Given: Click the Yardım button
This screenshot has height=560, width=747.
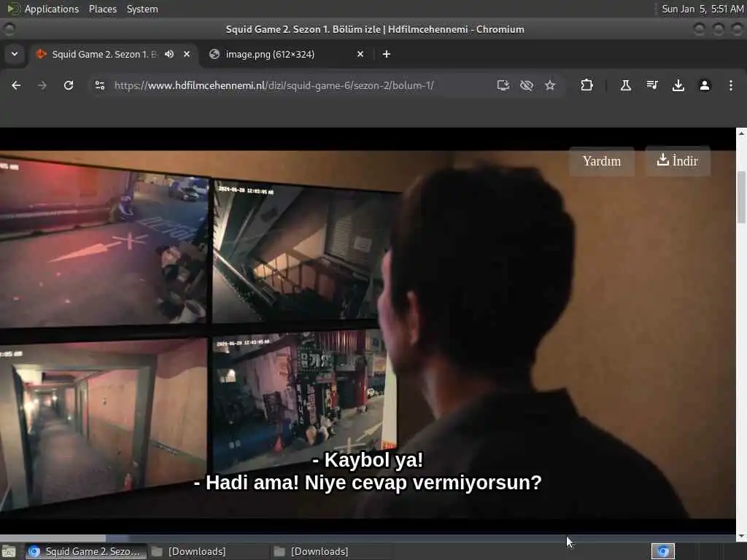Looking at the screenshot, I should tap(602, 161).
